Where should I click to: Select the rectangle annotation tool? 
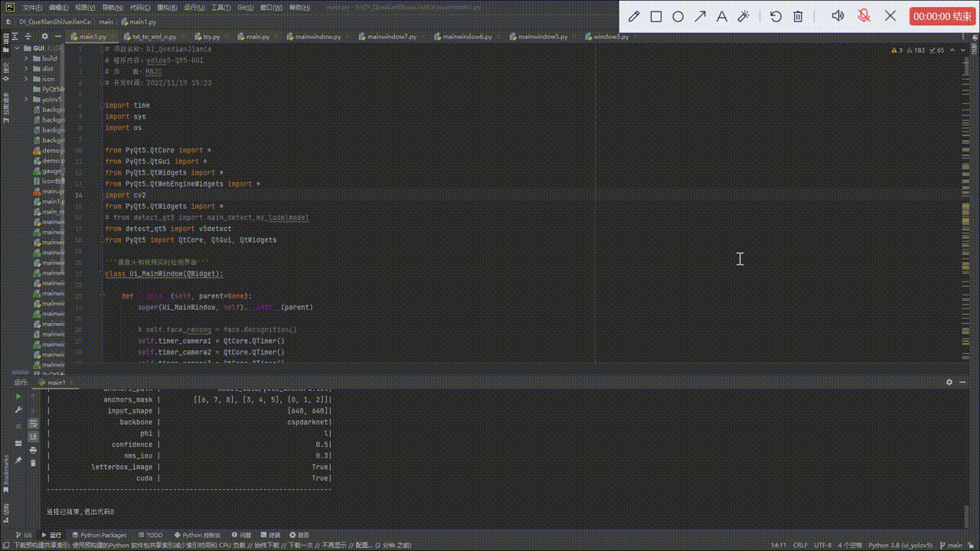point(656,16)
